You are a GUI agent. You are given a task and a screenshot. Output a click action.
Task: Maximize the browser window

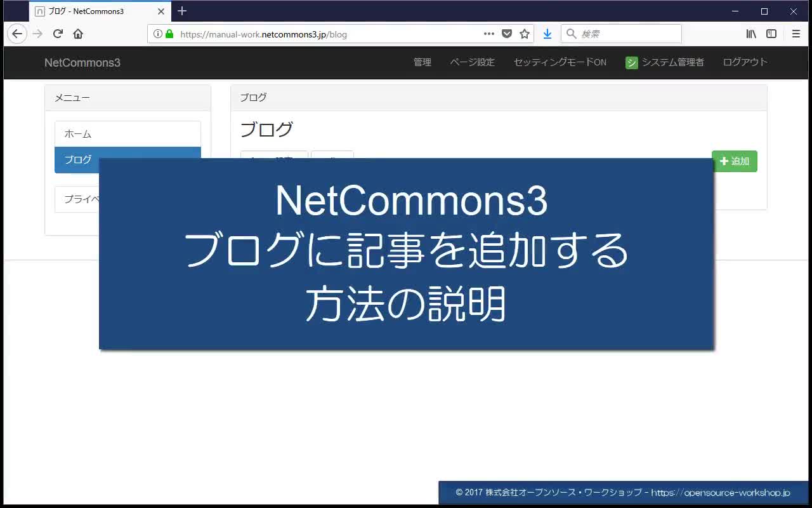click(764, 11)
